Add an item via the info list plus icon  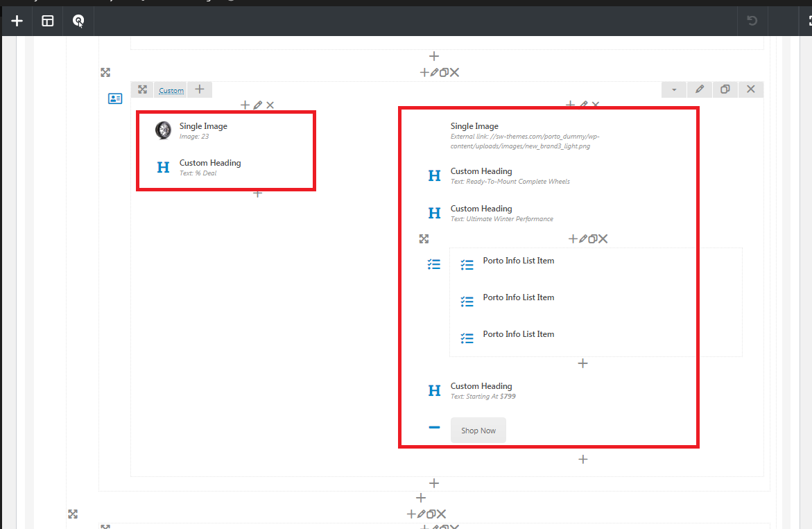(x=573, y=239)
